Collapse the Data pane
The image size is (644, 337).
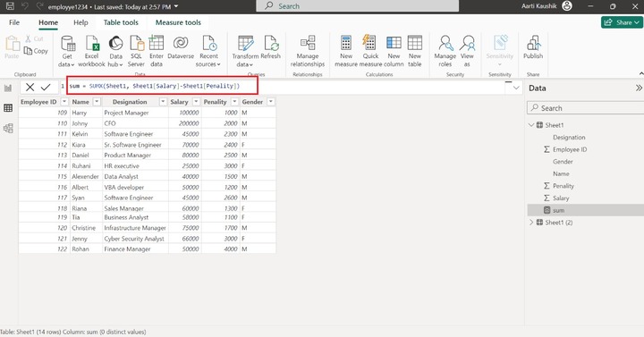(639, 88)
